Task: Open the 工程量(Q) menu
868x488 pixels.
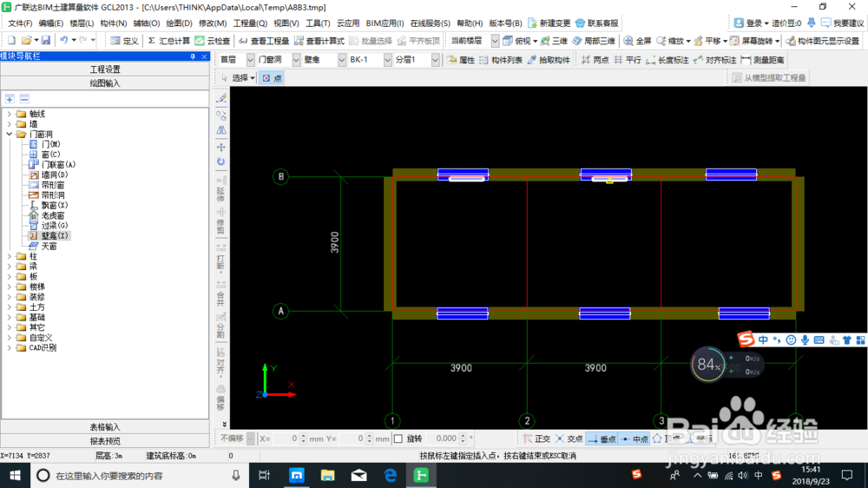Action: pyautogui.click(x=250, y=23)
